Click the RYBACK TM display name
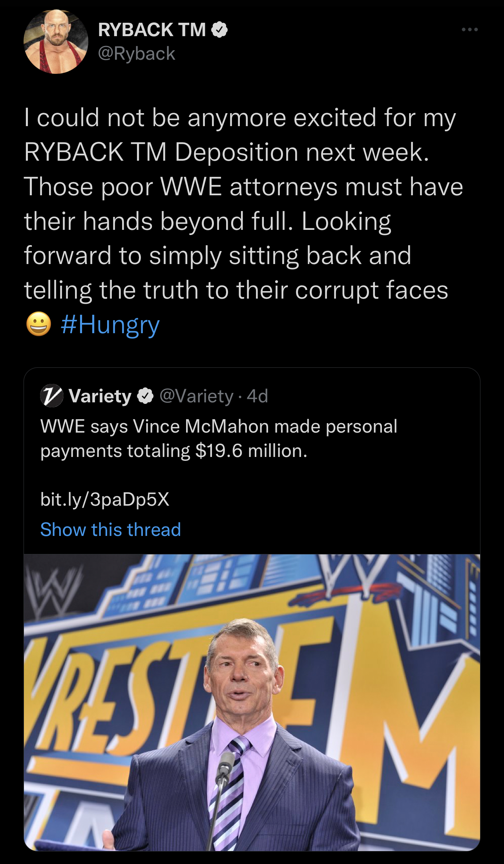Screen dimensions: 504x864 152,30
